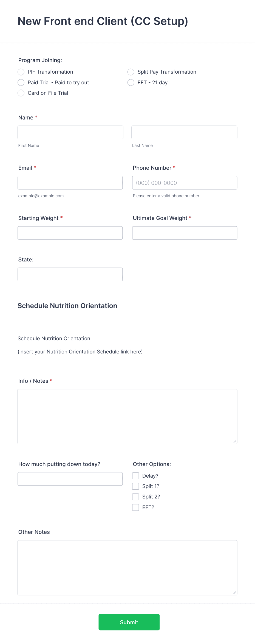The height and width of the screenshot is (644, 255).
Task: Enable the EFT? checkbox
Action: (135, 507)
